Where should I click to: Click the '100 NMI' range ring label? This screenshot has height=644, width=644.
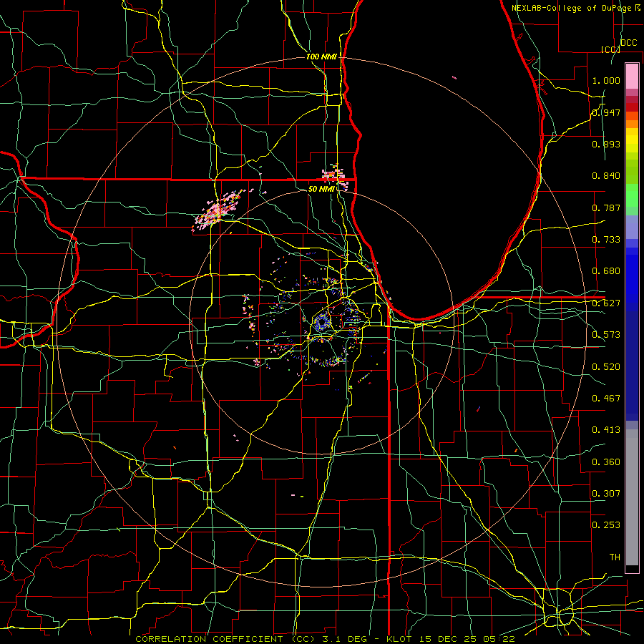coord(321,57)
